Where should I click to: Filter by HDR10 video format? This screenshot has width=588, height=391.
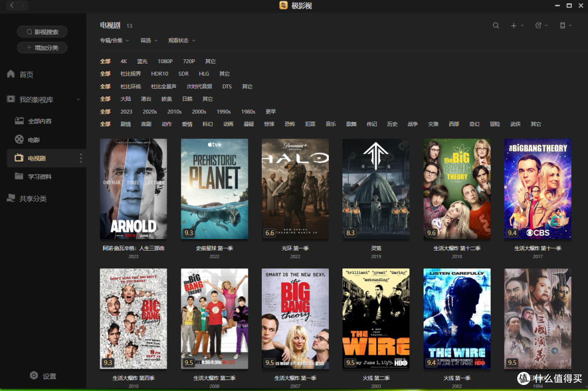pos(160,74)
